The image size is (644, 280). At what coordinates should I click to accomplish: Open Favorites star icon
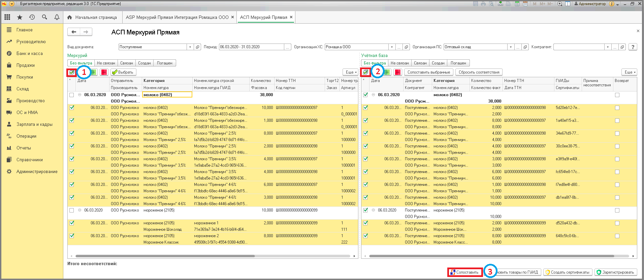(20, 17)
